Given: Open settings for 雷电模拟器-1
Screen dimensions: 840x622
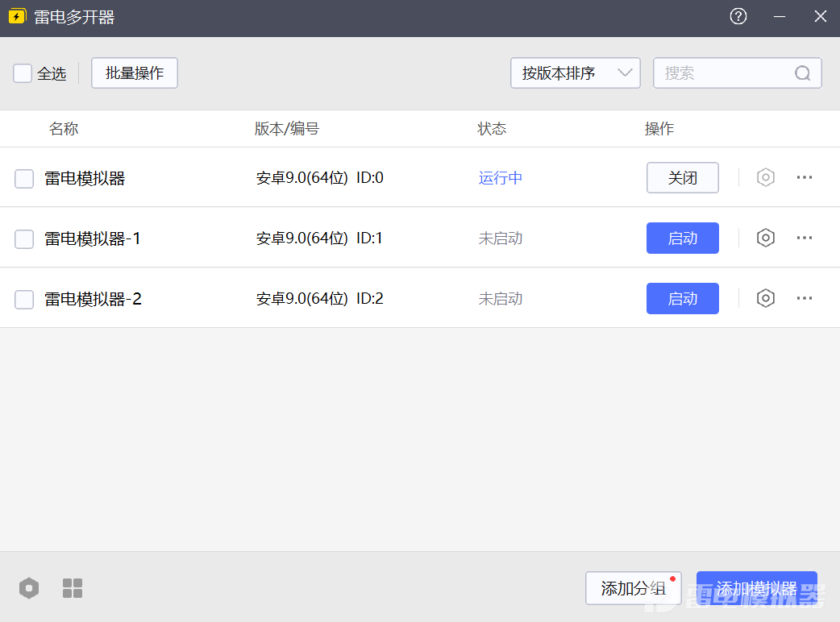Looking at the screenshot, I should 765,238.
